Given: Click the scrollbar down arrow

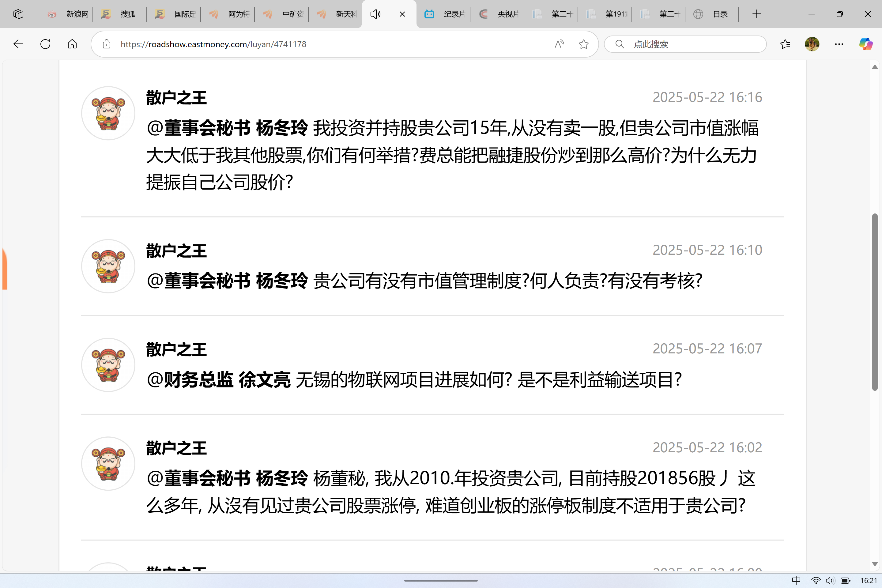Looking at the screenshot, I should tap(875, 563).
